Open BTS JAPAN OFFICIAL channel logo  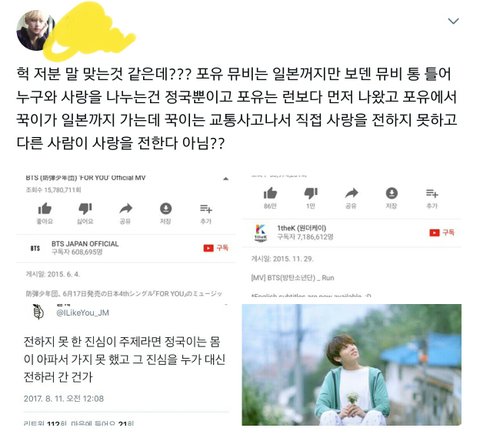(35, 248)
